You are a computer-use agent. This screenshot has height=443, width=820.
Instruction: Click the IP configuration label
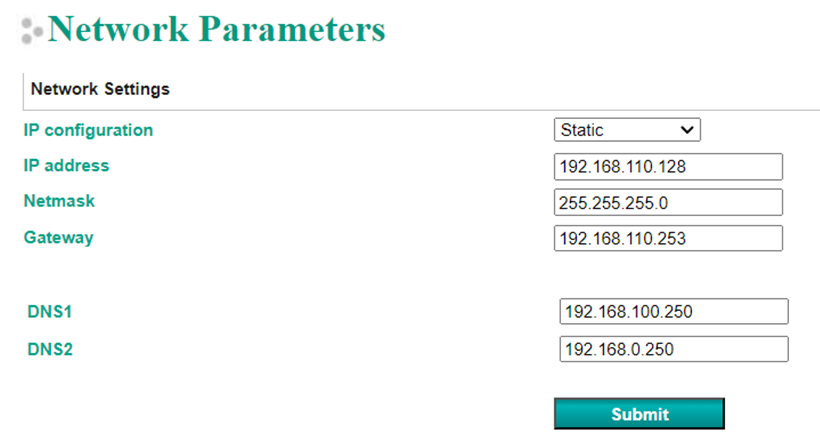click(88, 130)
